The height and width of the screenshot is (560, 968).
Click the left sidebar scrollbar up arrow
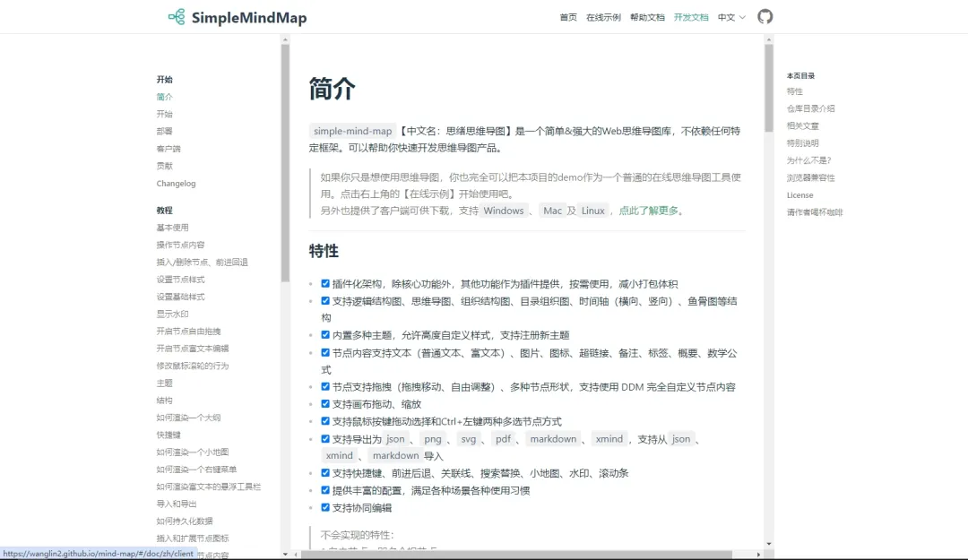(285, 39)
